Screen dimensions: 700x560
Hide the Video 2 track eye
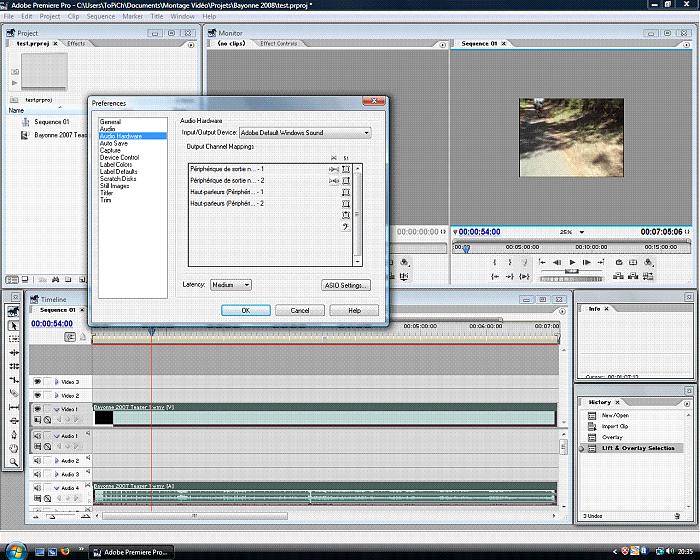point(38,395)
